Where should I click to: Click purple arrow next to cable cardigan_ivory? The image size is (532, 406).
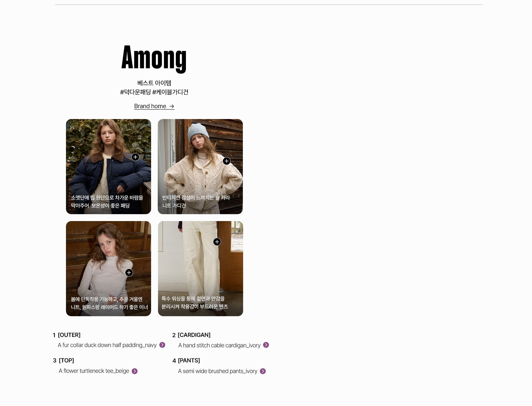(266, 345)
